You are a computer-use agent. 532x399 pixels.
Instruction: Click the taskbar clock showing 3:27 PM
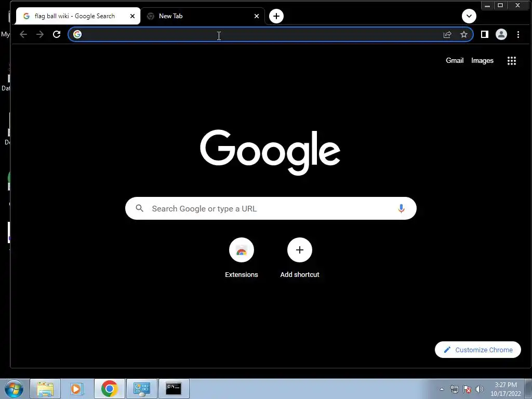[x=506, y=389]
